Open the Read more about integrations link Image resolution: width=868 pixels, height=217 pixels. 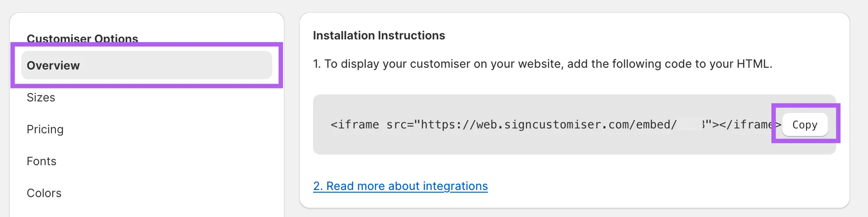pos(400,186)
